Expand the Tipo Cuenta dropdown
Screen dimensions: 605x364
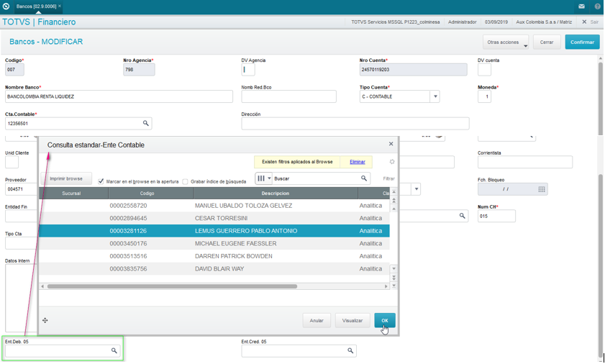point(435,96)
